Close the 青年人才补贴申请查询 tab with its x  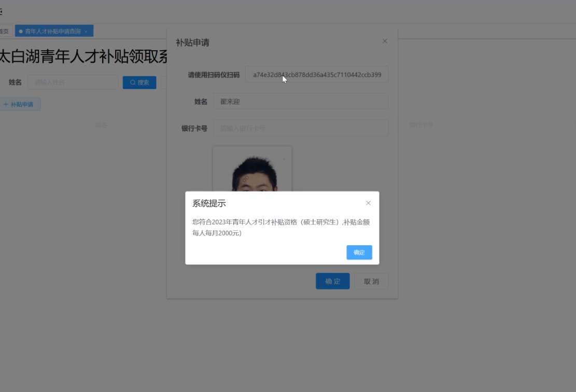point(86,32)
